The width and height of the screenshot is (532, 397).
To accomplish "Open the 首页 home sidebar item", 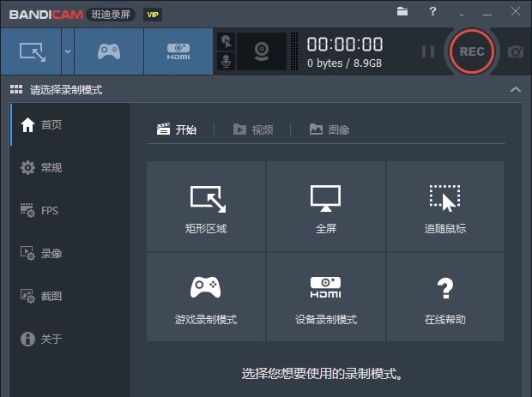I will click(70, 125).
